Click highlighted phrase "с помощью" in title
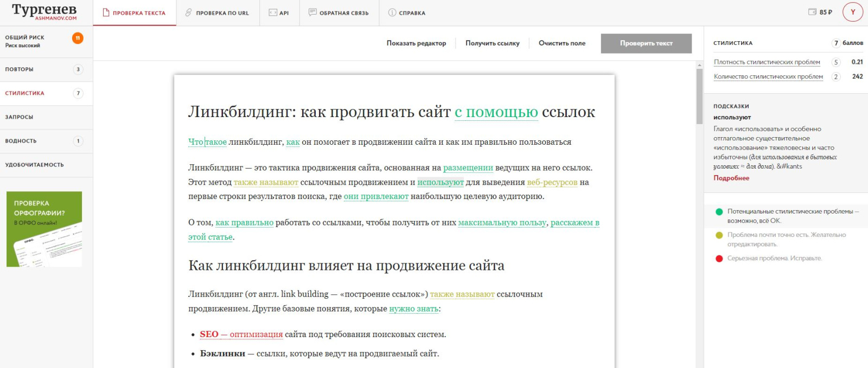The image size is (868, 368). (x=496, y=112)
